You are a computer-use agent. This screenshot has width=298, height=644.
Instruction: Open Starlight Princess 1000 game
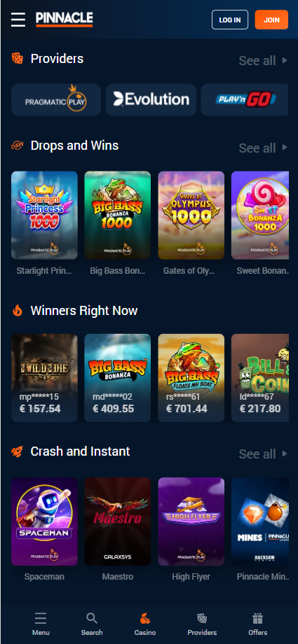pyautogui.click(x=44, y=215)
